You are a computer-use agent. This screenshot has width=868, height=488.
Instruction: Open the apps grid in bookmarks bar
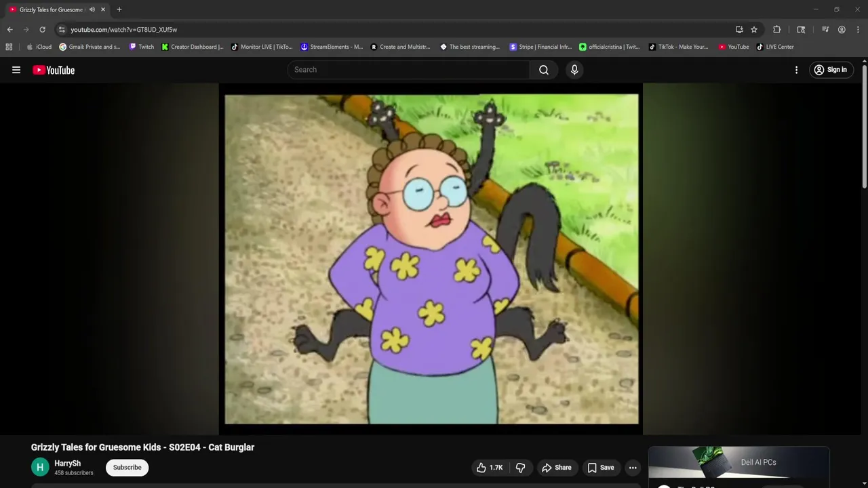coord(9,47)
